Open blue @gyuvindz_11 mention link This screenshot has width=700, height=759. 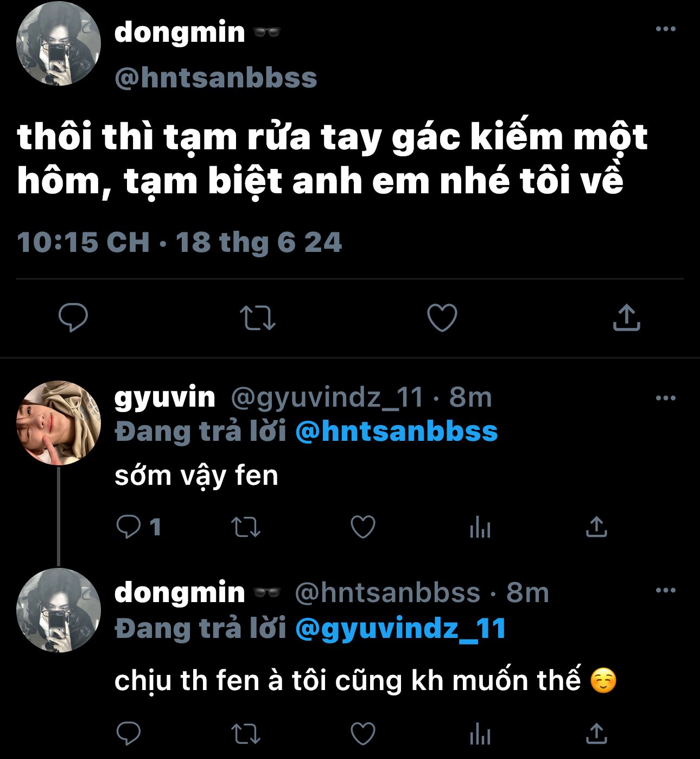(400, 629)
